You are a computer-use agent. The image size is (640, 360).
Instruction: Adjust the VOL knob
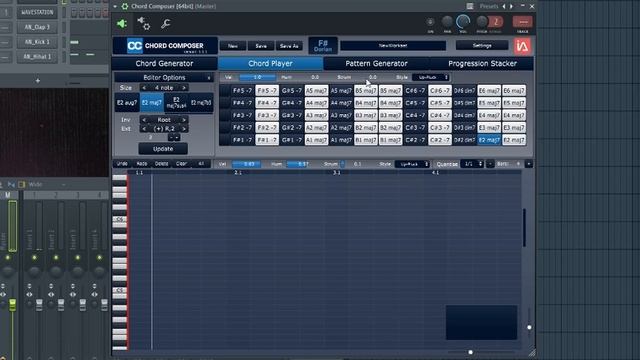463,22
